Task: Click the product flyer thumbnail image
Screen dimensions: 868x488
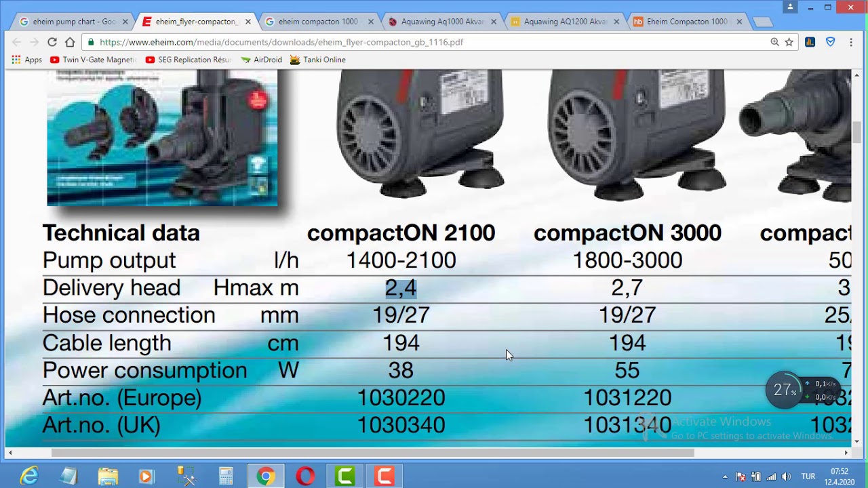Action: click(x=162, y=138)
